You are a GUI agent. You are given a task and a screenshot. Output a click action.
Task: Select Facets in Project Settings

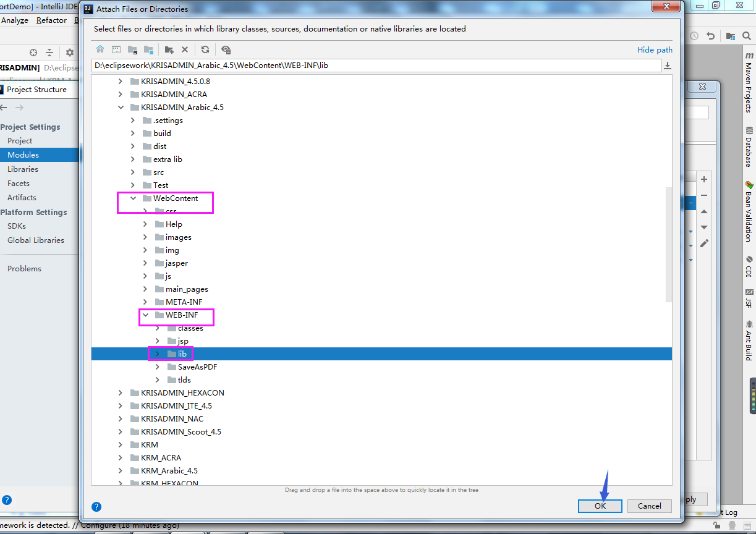(x=19, y=184)
